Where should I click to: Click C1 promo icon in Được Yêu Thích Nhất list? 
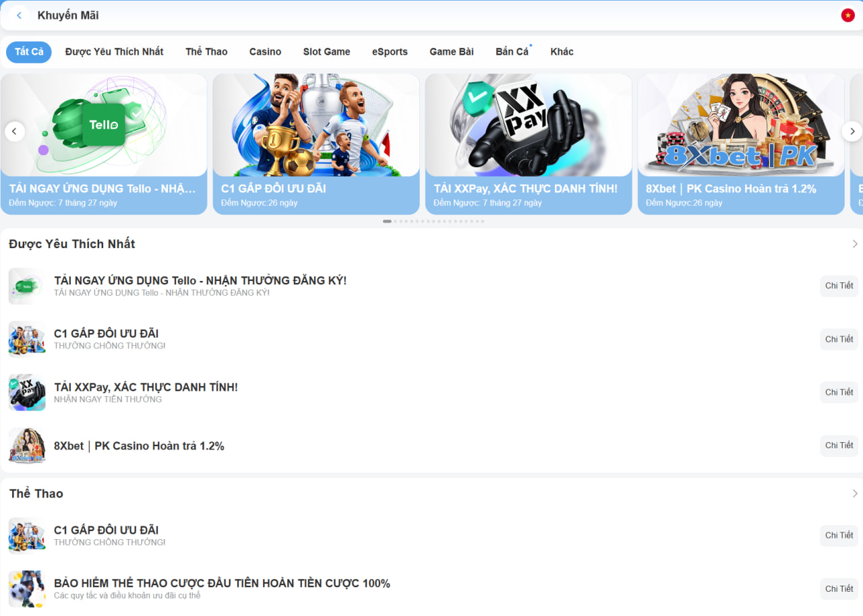coord(27,339)
